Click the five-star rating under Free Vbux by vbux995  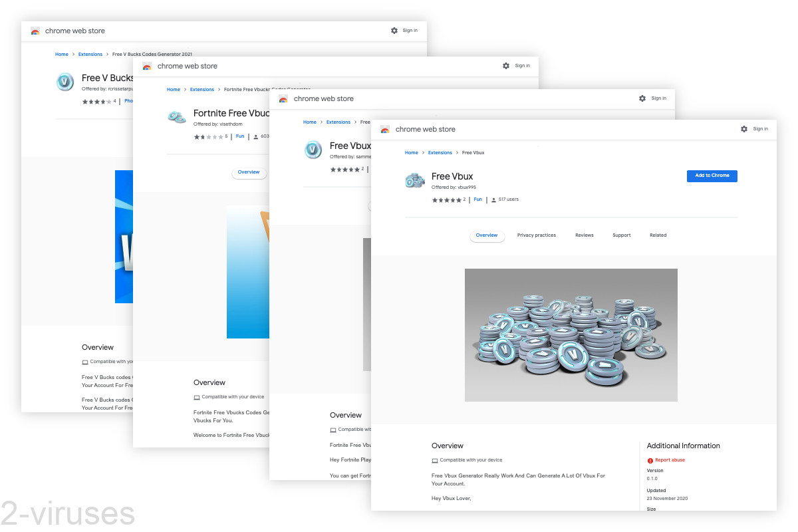(446, 199)
